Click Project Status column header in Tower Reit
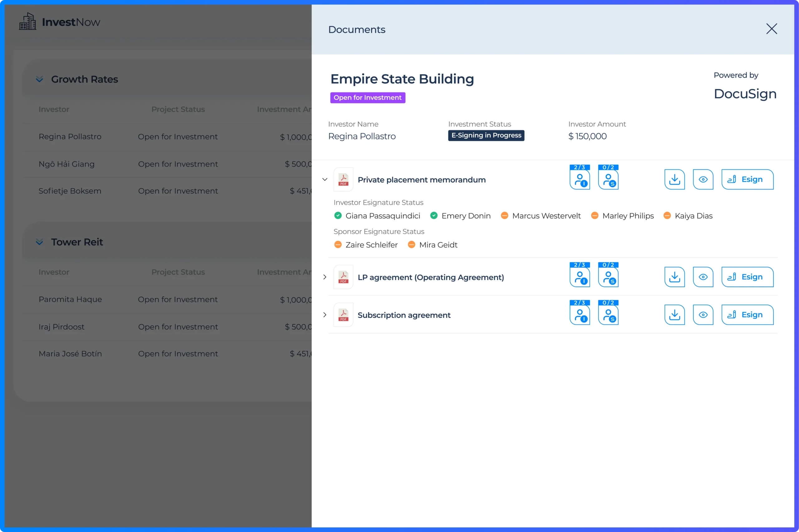This screenshot has height=532, width=799. 178,272
